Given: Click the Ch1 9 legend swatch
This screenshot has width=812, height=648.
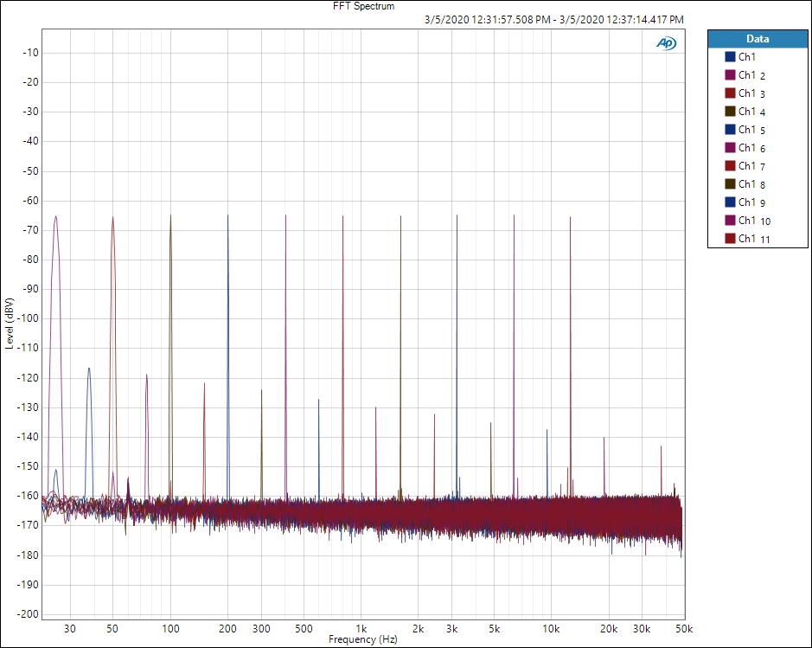Looking at the screenshot, I should [x=730, y=202].
